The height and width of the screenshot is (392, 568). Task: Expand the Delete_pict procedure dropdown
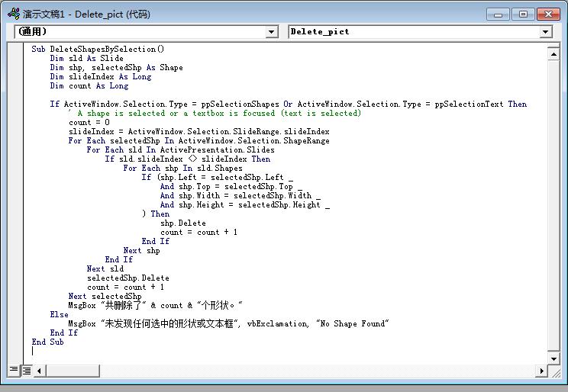click(x=545, y=32)
